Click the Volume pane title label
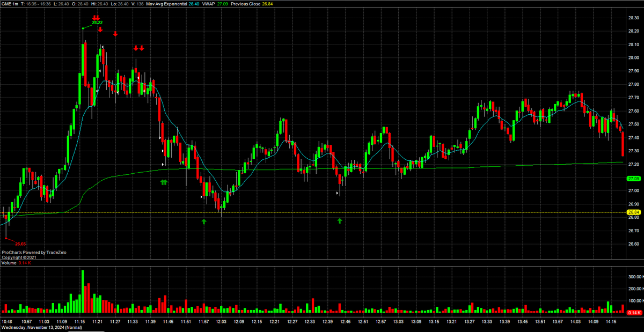 (x=9, y=263)
